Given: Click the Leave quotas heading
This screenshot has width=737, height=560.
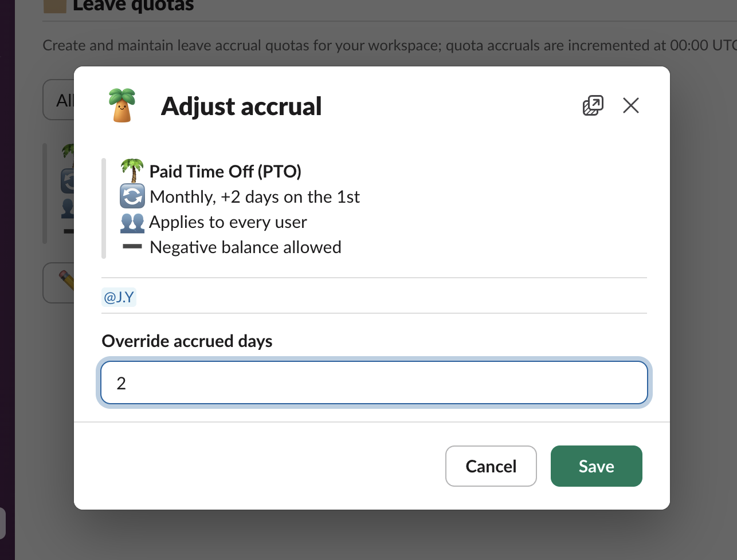Looking at the screenshot, I should pos(134,6).
